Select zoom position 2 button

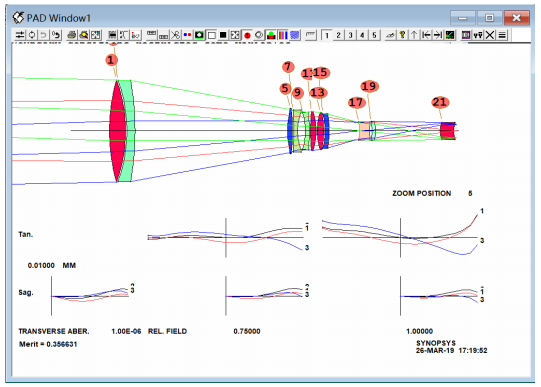coord(338,35)
